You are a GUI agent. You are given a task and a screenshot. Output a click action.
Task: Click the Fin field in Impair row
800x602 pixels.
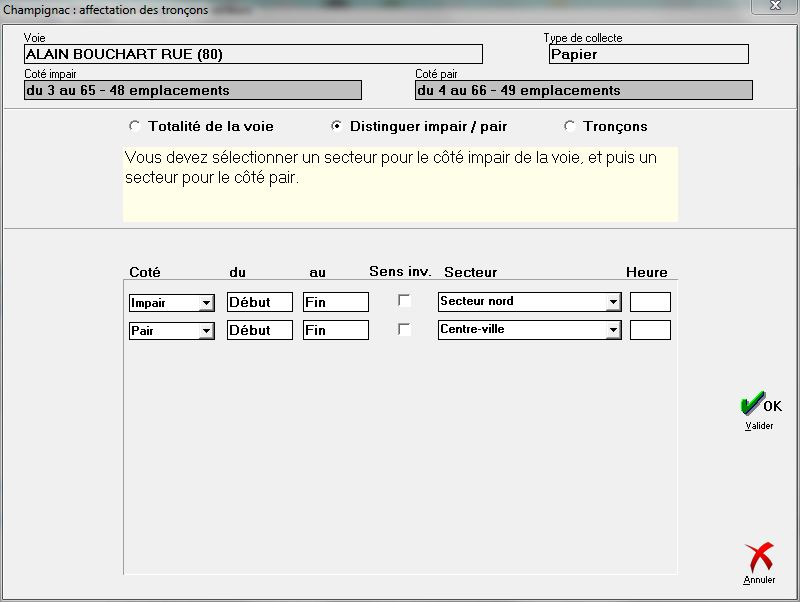point(335,302)
